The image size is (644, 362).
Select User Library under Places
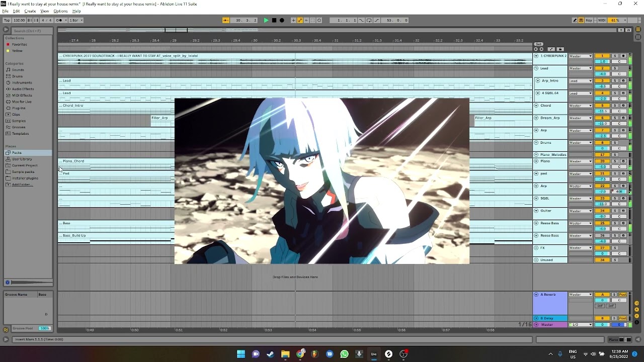point(22,159)
